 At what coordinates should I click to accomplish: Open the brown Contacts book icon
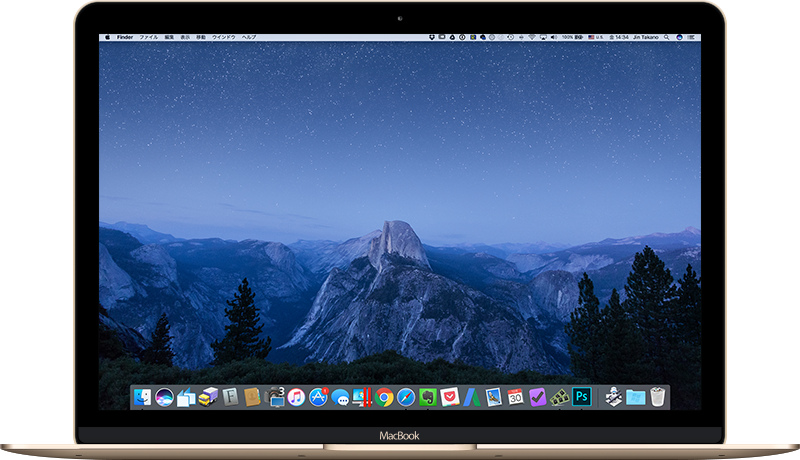252,397
